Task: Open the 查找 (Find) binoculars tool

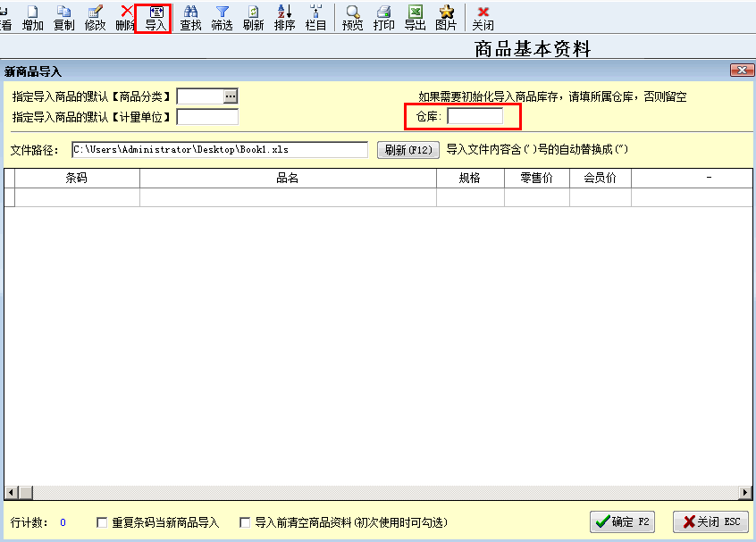Action: 190,19
